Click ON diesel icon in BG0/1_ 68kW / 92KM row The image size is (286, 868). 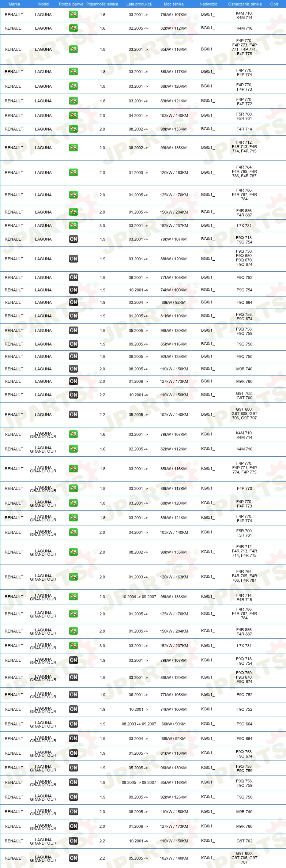click(74, 302)
